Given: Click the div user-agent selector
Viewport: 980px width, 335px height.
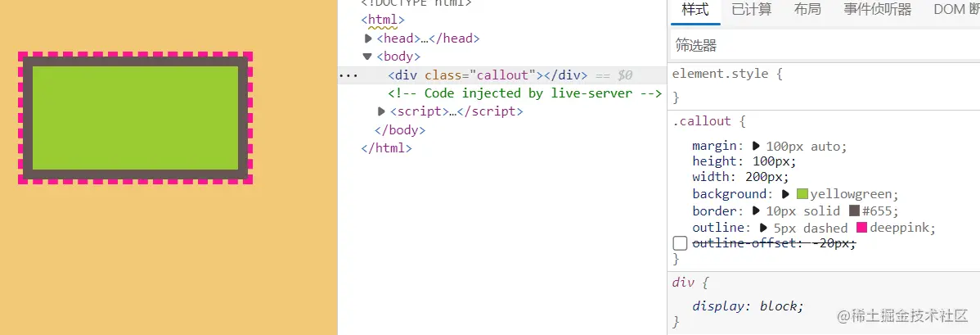Looking at the screenshot, I should 683,282.
